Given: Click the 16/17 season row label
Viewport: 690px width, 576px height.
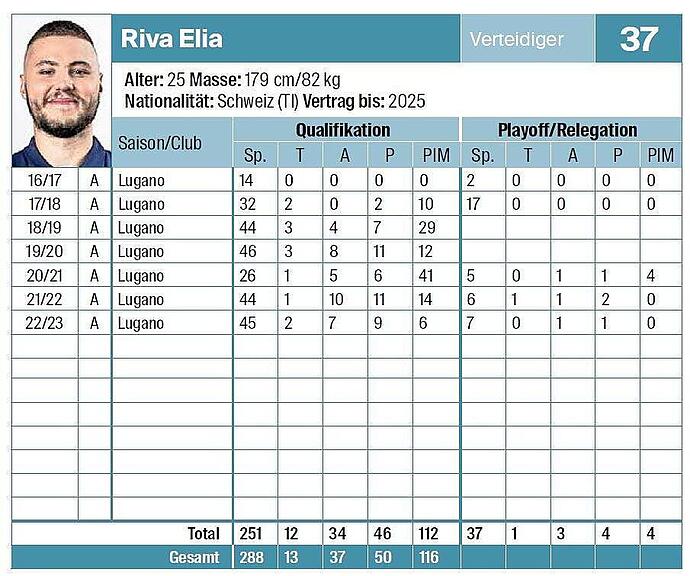Looking at the screenshot, I should tap(45, 180).
